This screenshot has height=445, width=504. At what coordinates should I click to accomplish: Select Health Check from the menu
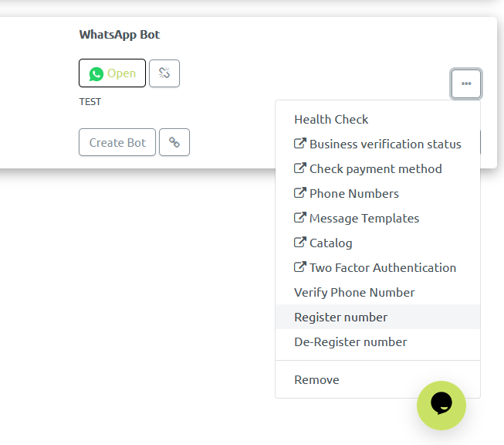click(331, 119)
